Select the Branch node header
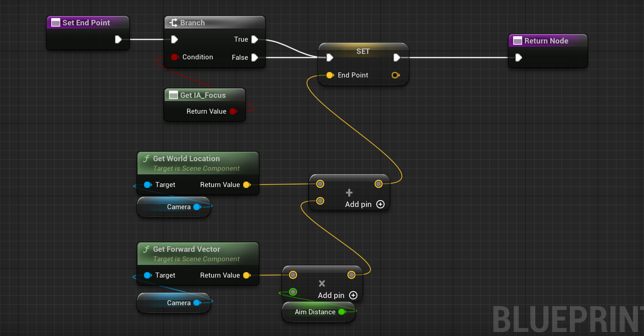 click(x=215, y=23)
